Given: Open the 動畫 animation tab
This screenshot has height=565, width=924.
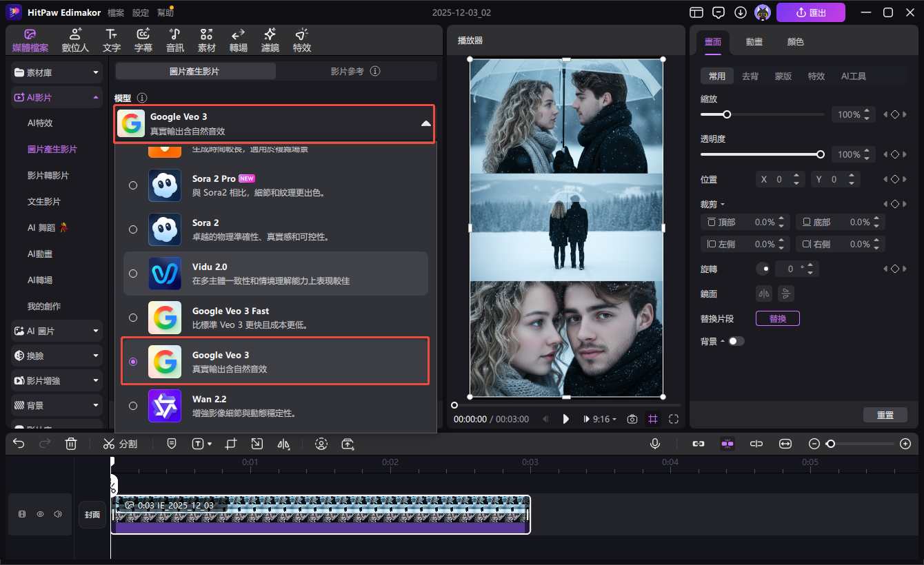Looking at the screenshot, I should pos(754,41).
